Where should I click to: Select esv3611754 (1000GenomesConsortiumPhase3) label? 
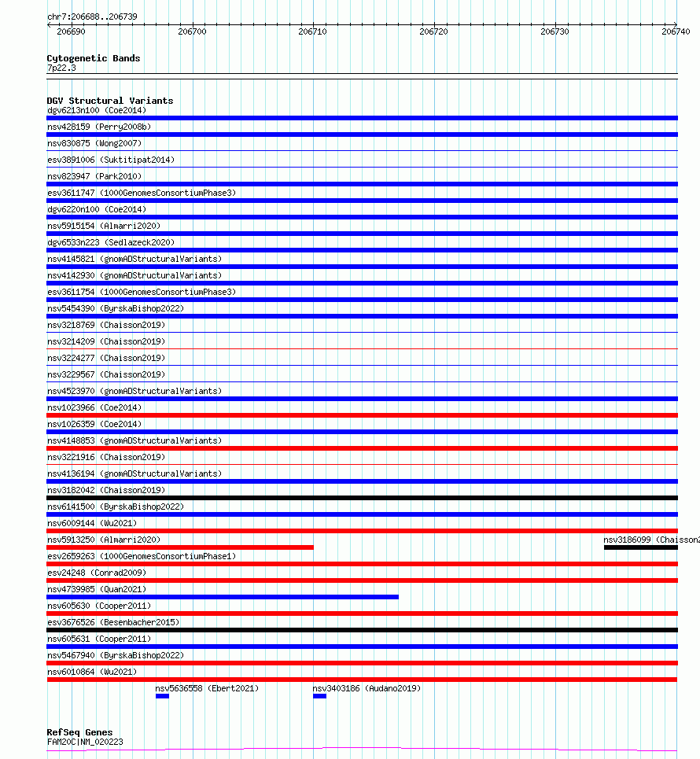(142, 292)
